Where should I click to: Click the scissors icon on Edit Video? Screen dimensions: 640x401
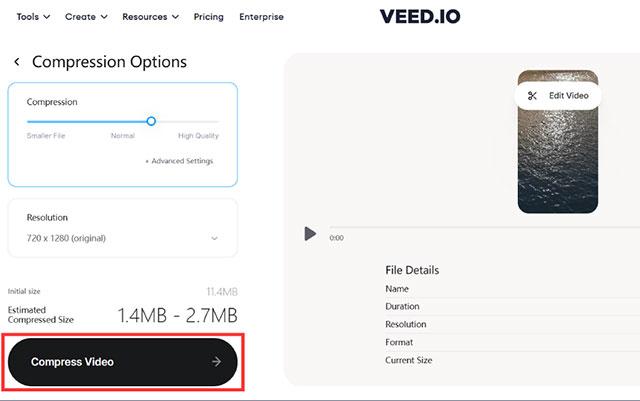(532, 96)
